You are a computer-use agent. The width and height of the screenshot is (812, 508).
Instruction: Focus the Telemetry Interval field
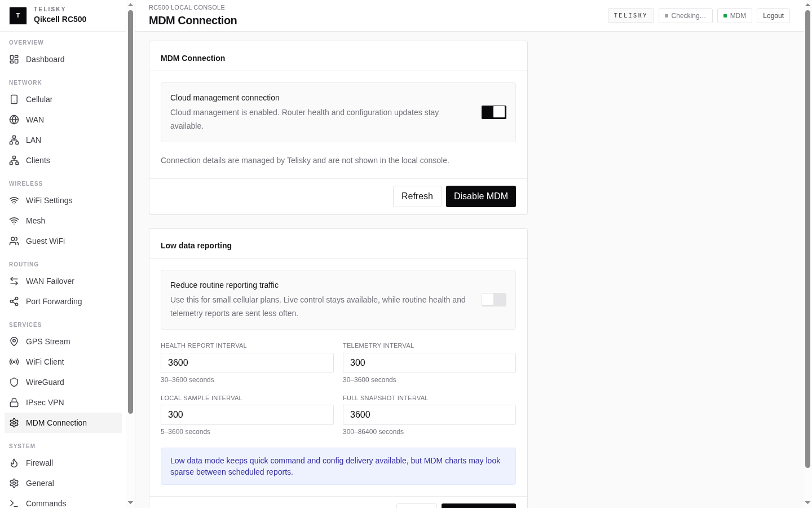(x=429, y=363)
